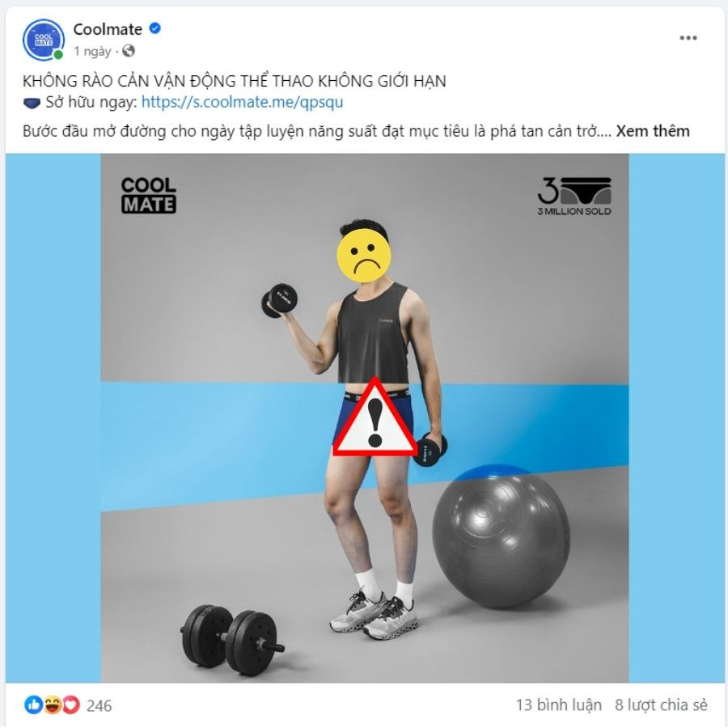Click the yellow sad face emoji
728x728 pixels.
click(363, 256)
